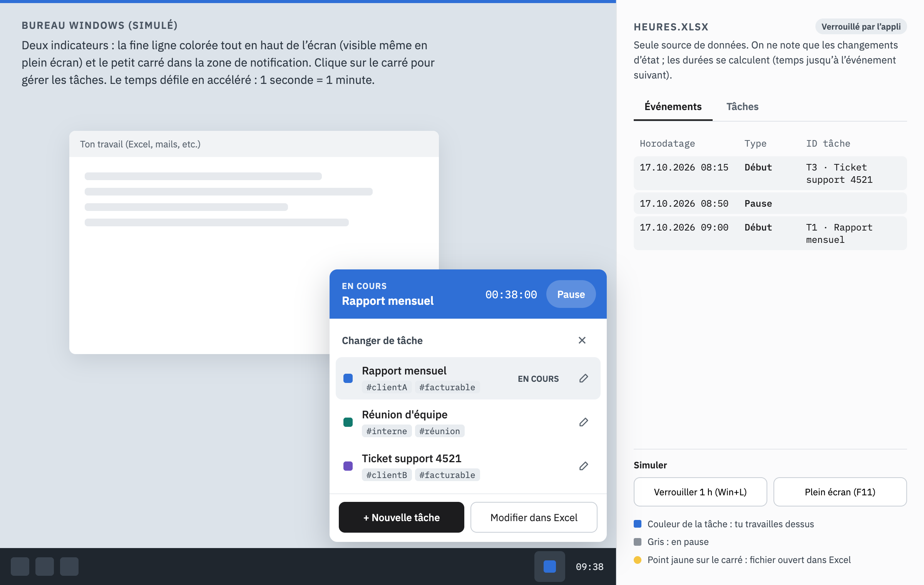
Task: Close the Changer de tâche panel
Action: [x=582, y=340]
